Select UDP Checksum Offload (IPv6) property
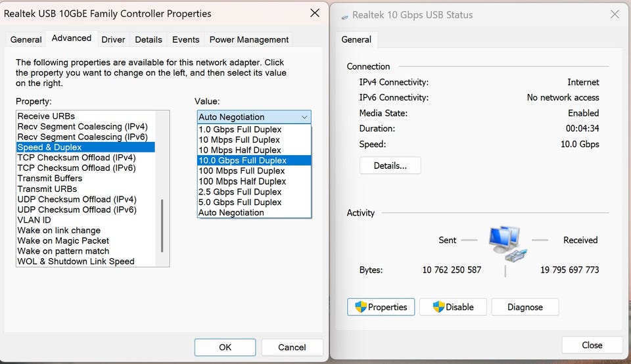Viewport: 631px width, 364px height. click(x=85, y=210)
